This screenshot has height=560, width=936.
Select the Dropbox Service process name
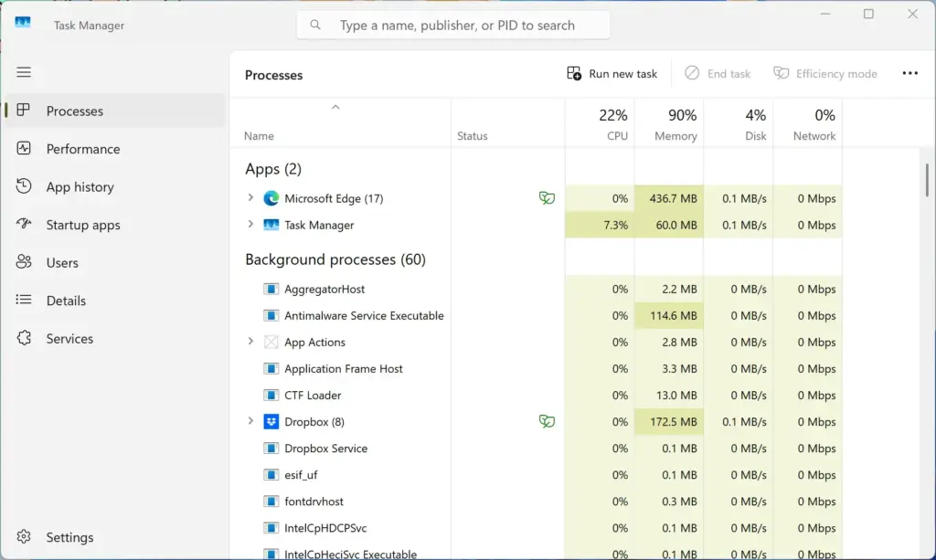point(326,449)
